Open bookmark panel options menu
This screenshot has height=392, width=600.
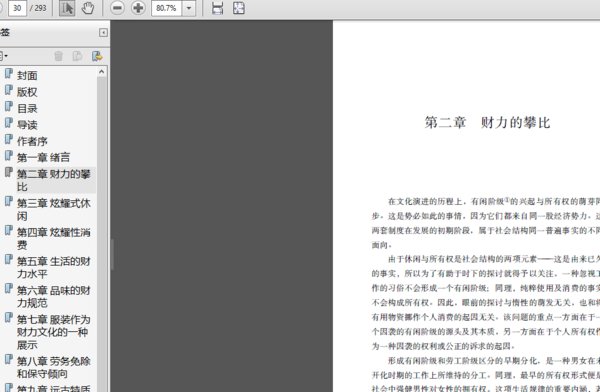coord(3,56)
